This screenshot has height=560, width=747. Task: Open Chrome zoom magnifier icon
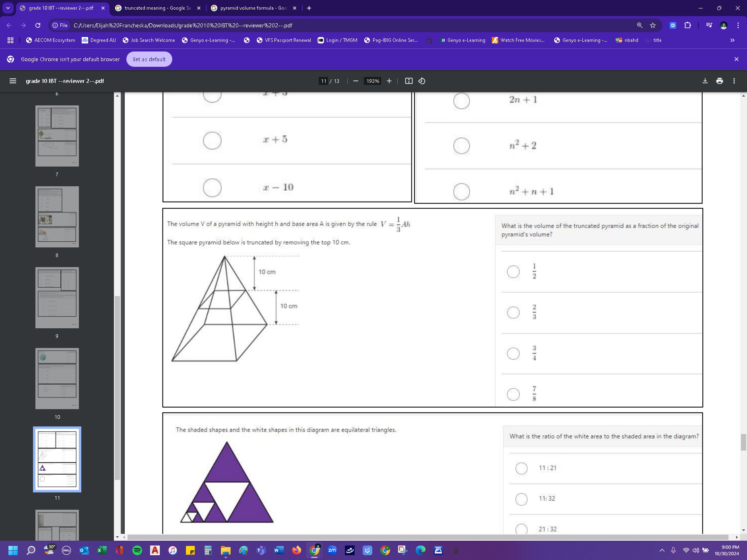[x=640, y=25]
